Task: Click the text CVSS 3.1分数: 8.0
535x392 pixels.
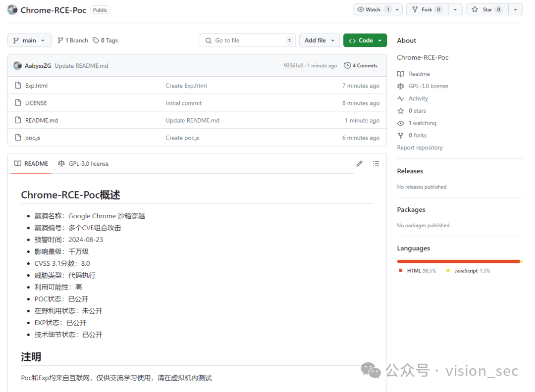Action: (62, 263)
